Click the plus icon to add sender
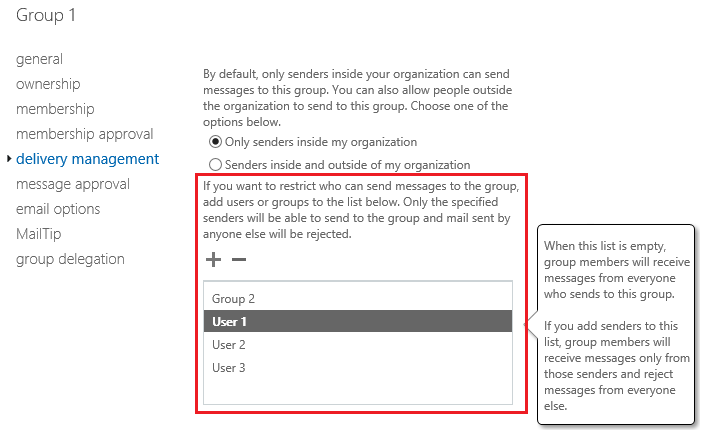Screen dimensions: 704x437 tap(213, 260)
